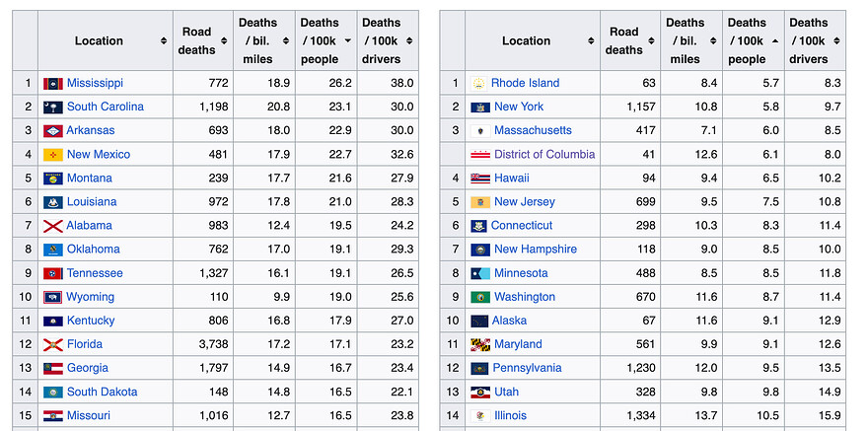
Task: Follow the Massachusetts link
Action: (x=533, y=130)
